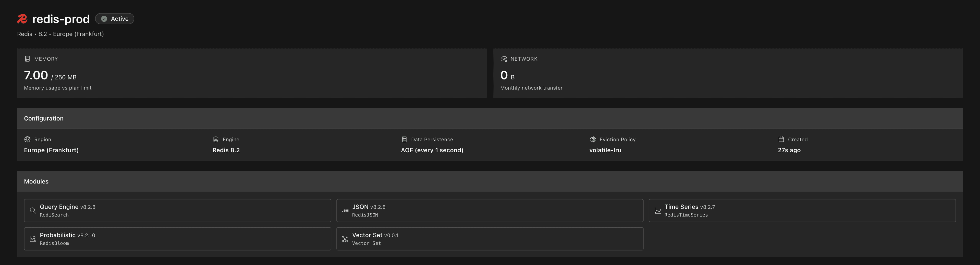980x265 pixels.
Task: Click the red Redis logo icon
Action: [x=22, y=19]
